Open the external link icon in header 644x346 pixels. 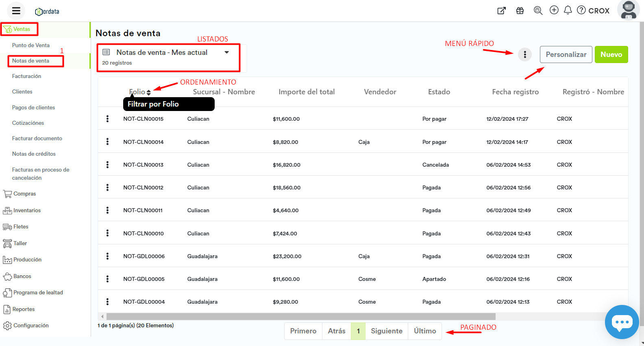pyautogui.click(x=502, y=11)
